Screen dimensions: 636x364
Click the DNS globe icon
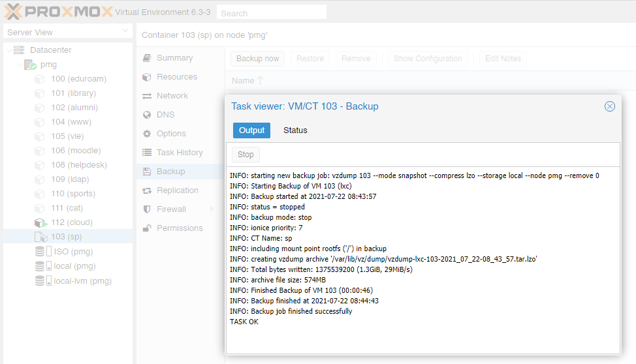[x=147, y=115]
